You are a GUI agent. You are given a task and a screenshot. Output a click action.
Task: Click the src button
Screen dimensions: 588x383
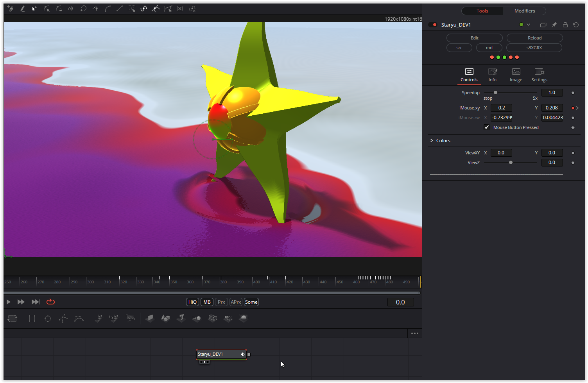click(x=459, y=48)
